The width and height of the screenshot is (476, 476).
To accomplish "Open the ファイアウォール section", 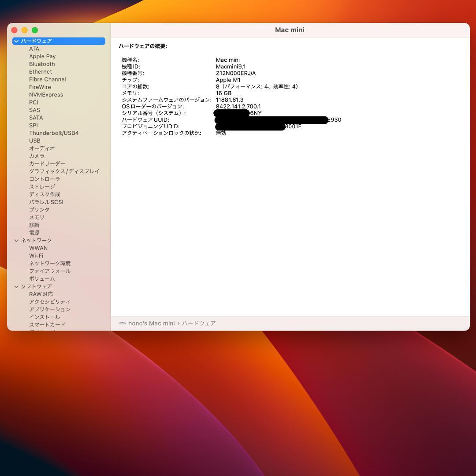I will [50, 271].
